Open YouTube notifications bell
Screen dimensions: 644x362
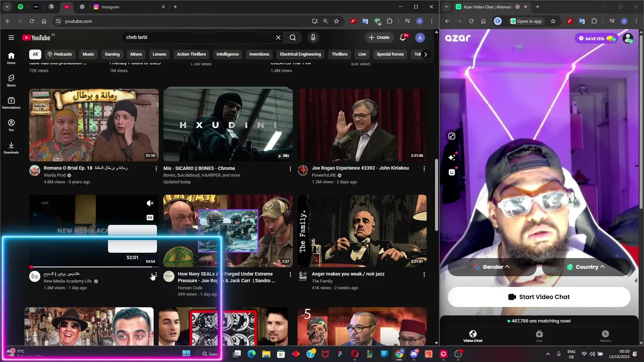[x=403, y=37]
